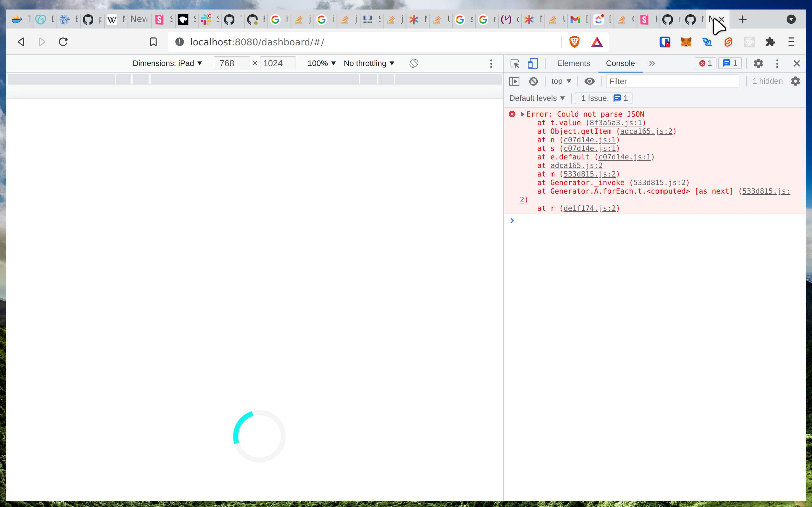812x507 pixels.
Task: Open React Developer Tools extension
Action: click(749, 42)
